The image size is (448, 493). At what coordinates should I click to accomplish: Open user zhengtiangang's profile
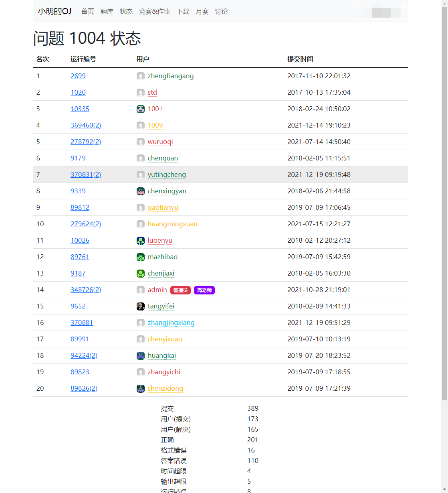point(170,76)
